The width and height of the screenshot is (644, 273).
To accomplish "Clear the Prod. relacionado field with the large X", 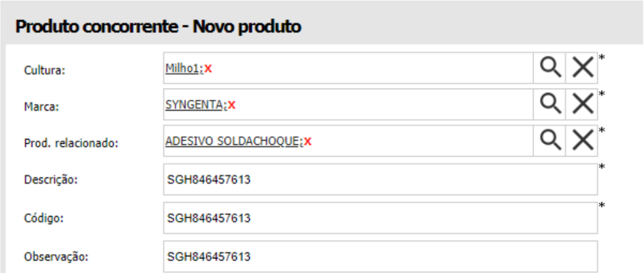I will (x=582, y=141).
